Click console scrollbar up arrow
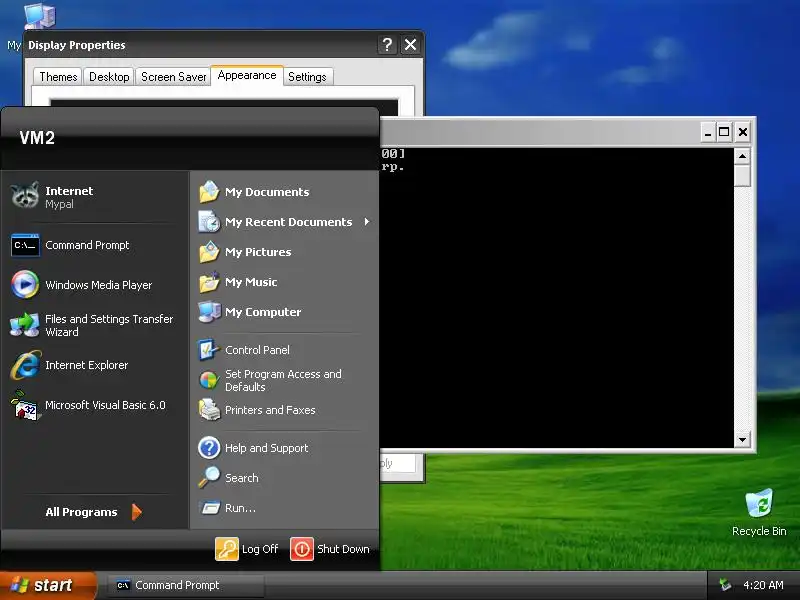The height and width of the screenshot is (600, 800). tap(742, 156)
